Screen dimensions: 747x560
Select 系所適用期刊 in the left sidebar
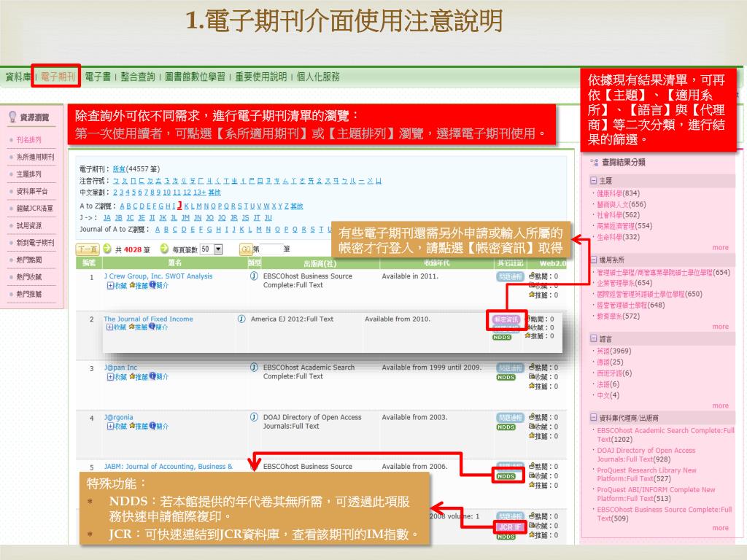pos(35,157)
